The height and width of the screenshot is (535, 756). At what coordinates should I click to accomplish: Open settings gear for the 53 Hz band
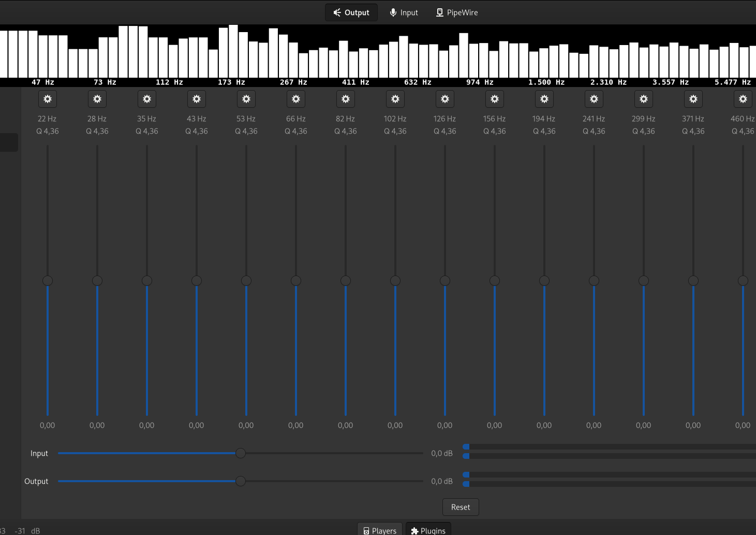(246, 99)
